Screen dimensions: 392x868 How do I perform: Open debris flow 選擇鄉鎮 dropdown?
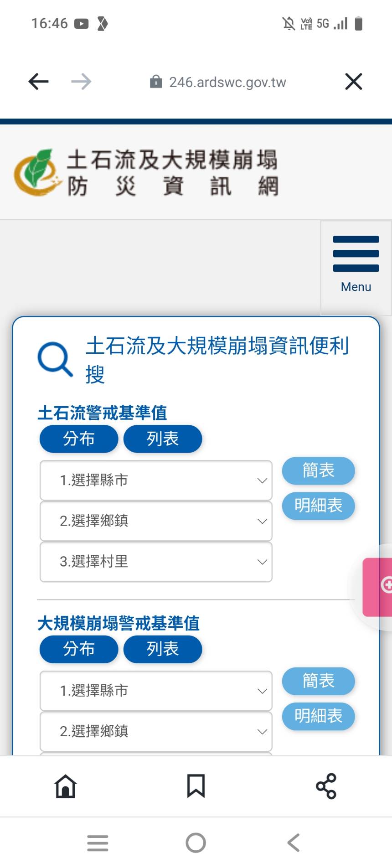(x=156, y=521)
